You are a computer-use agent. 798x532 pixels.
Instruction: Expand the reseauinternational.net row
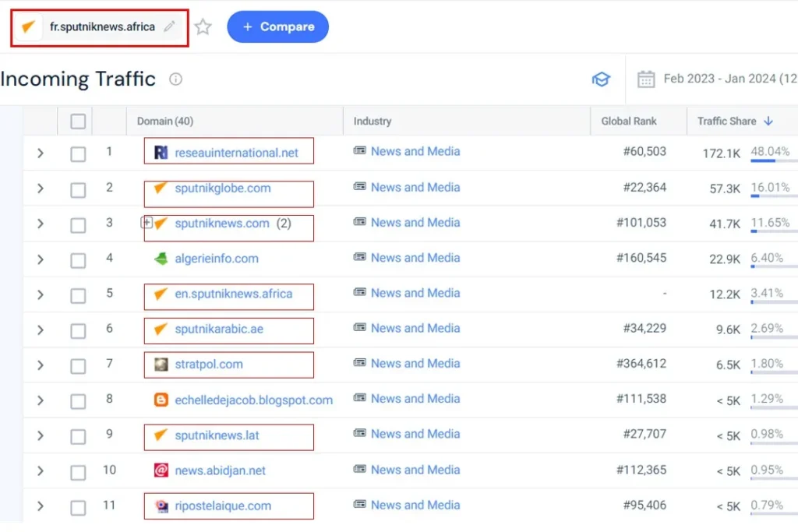[41, 153]
